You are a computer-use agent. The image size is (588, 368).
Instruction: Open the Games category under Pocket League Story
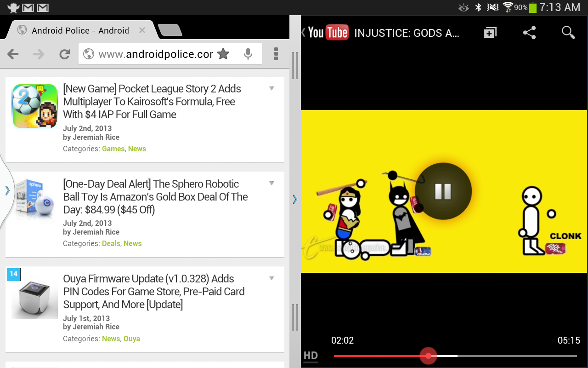coord(113,149)
